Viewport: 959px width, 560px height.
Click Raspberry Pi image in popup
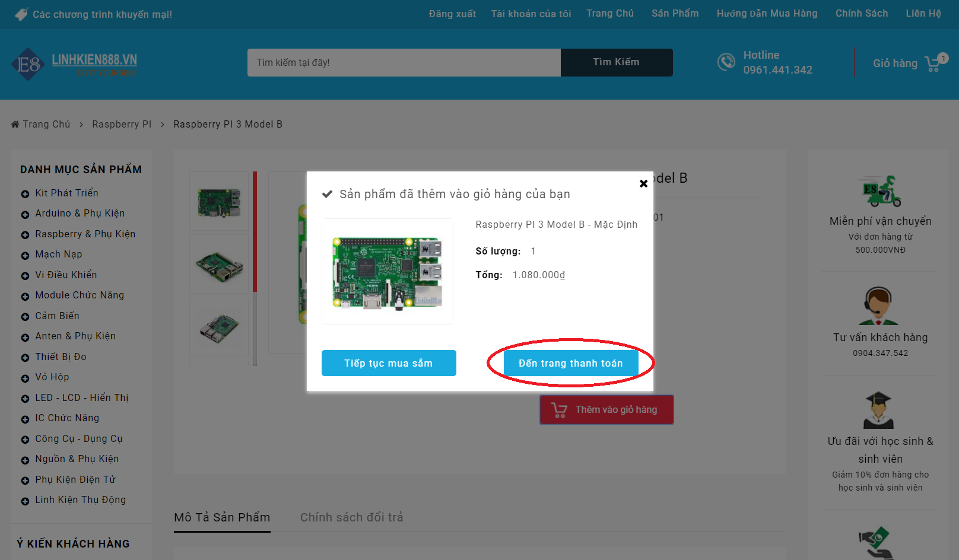[388, 271]
